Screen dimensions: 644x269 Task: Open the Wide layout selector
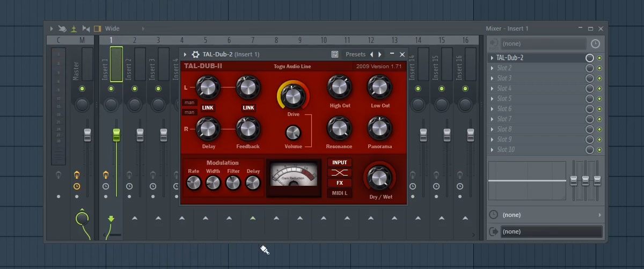click(112, 28)
